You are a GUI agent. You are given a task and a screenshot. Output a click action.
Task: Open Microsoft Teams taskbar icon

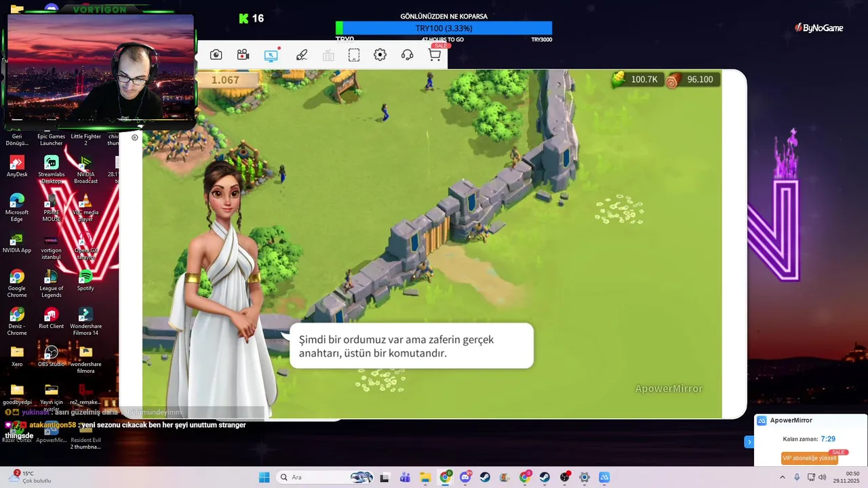point(405,477)
